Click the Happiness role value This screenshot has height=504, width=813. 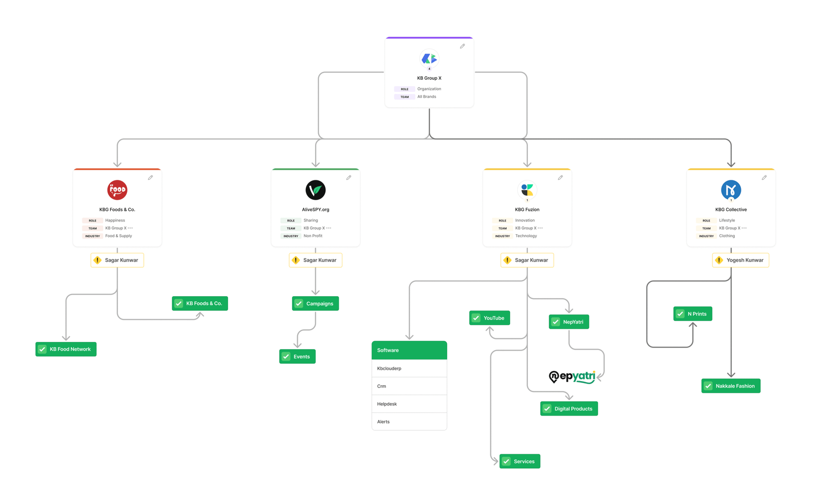pos(115,220)
